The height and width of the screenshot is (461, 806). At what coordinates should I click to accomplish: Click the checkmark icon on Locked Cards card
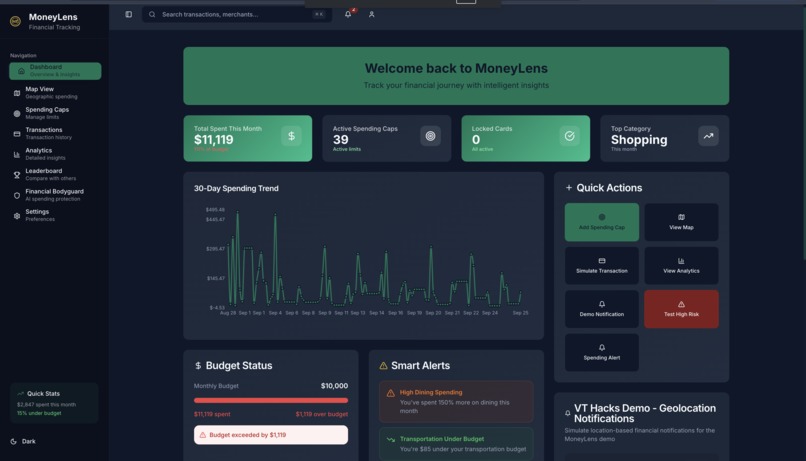coord(570,136)
